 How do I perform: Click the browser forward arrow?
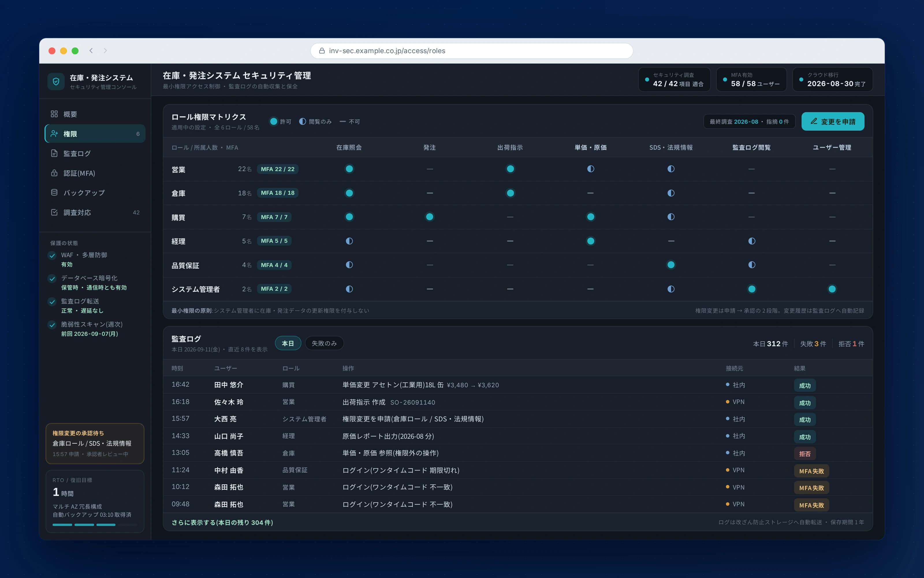click(105, 51)
